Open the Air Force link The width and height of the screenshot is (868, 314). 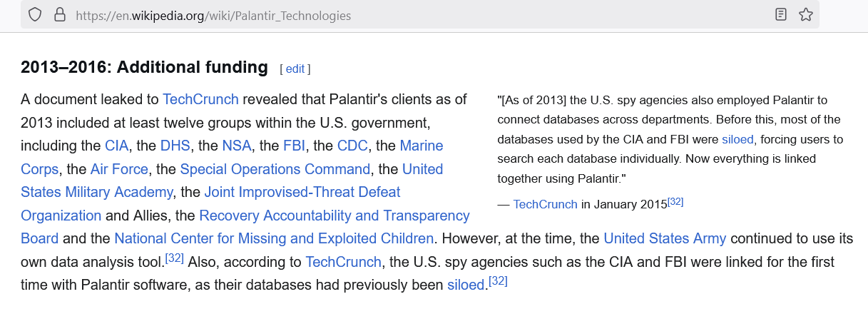(119, 169)
